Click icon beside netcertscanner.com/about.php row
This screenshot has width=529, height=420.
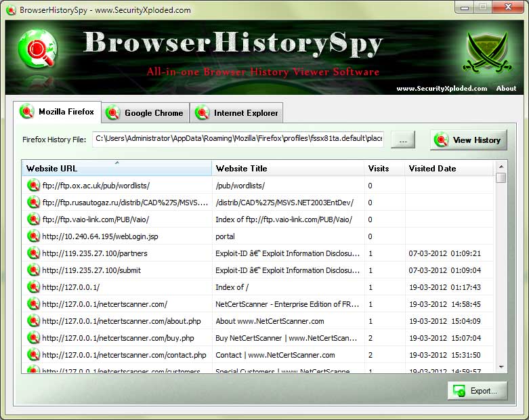click(x=33, y=320)
